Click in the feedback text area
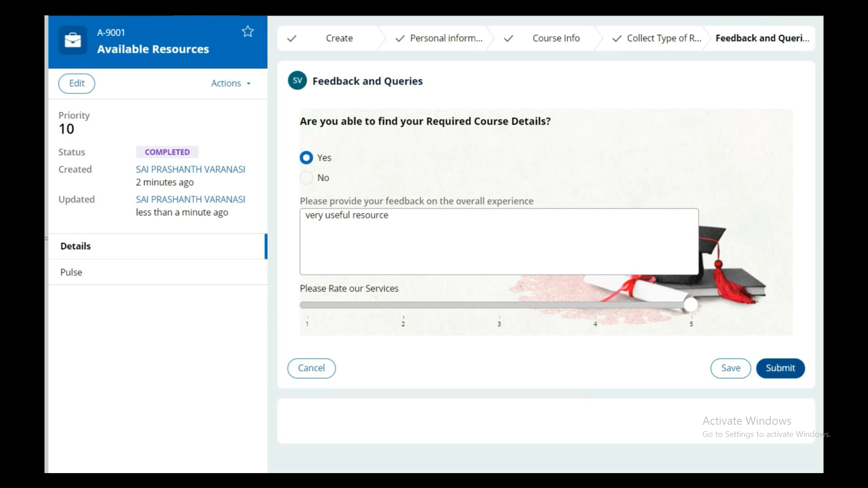The width and height of the screenshot is (868, 488). (499, 242)
